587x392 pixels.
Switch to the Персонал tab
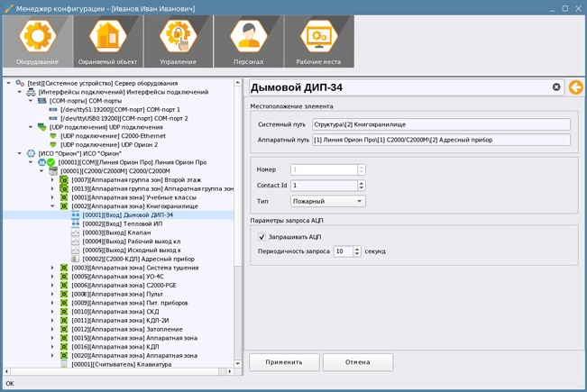coord(248,41)
